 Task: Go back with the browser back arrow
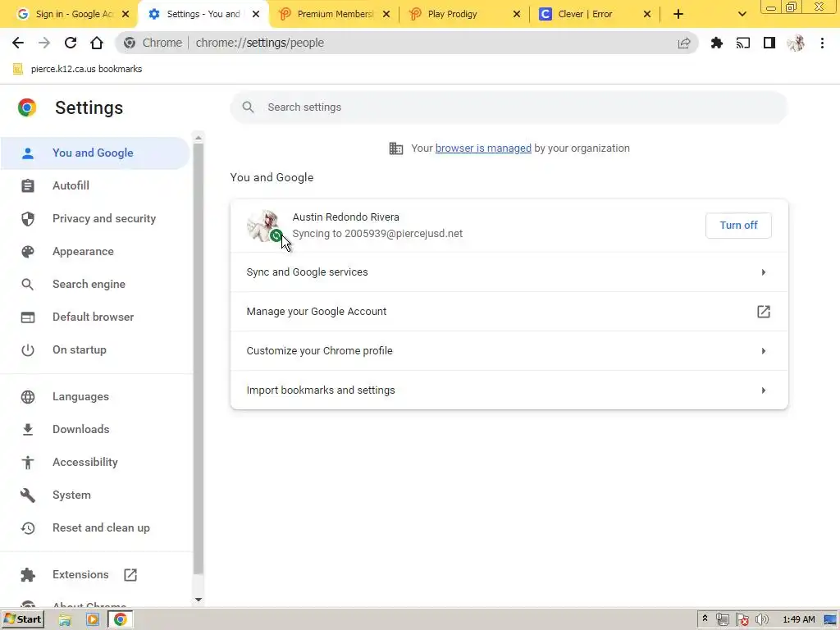pyautogui.click(x=18, y=43)
